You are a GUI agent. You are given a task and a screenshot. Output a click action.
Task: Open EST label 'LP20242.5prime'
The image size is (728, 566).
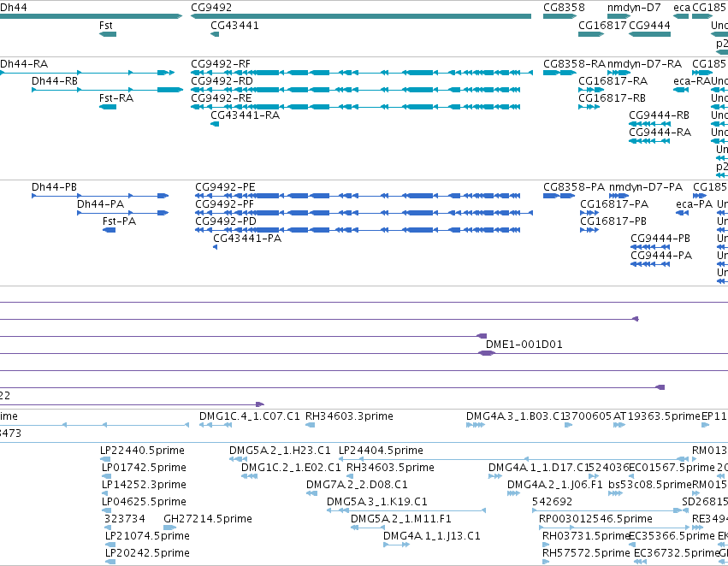147,553
